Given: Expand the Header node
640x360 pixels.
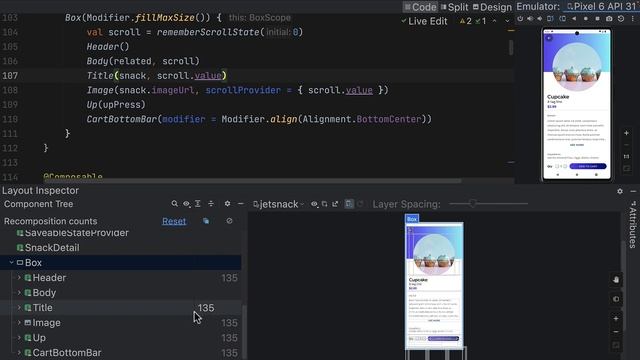Looking at the screenshot, I should click(x=19, y=278).
